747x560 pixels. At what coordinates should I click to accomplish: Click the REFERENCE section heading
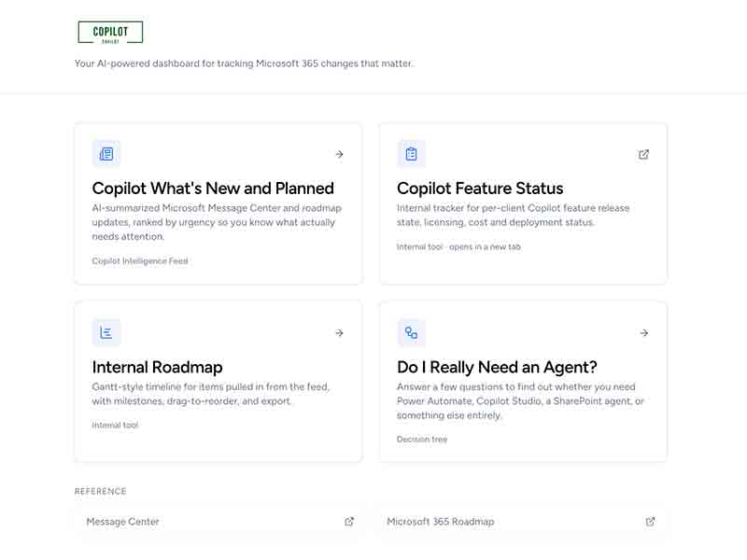click(101, 492)
